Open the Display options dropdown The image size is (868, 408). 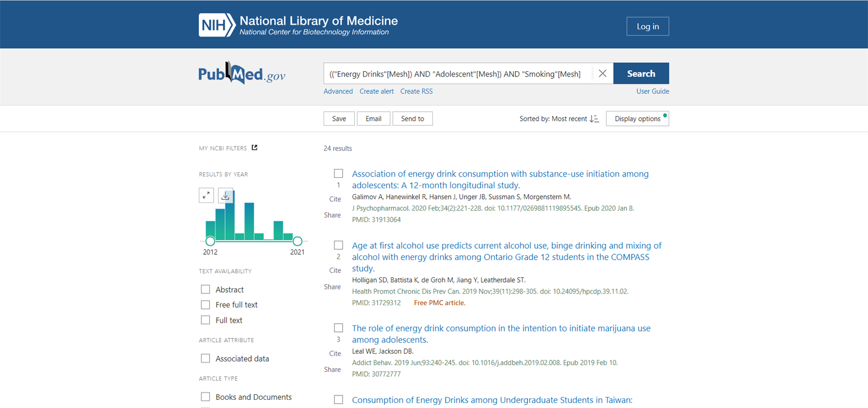click(637, 119)
